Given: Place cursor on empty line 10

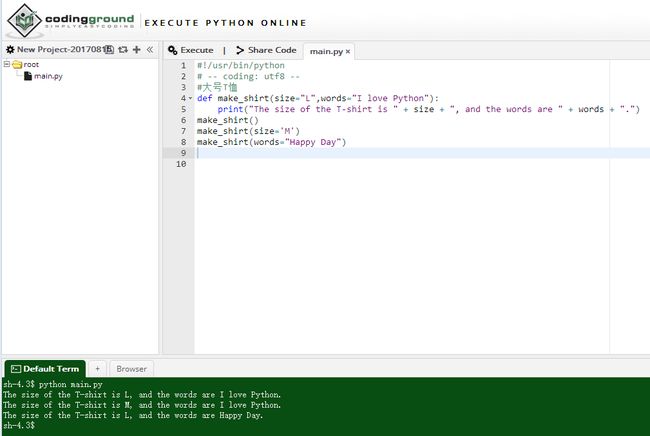Looking at the screenshot, I should (422, 164).
